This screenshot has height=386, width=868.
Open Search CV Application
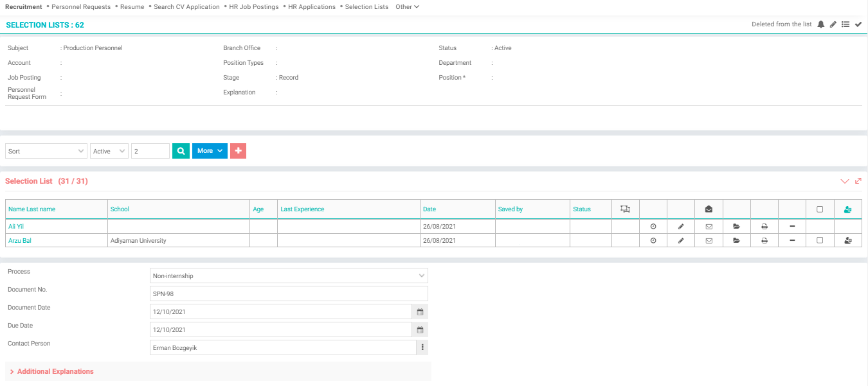(186, 6)
